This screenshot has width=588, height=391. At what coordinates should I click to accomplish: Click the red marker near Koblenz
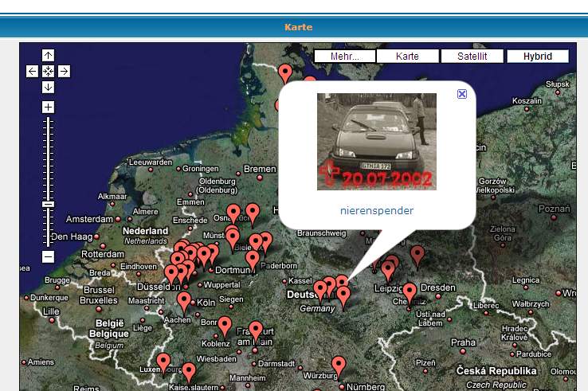coord(225,326)
